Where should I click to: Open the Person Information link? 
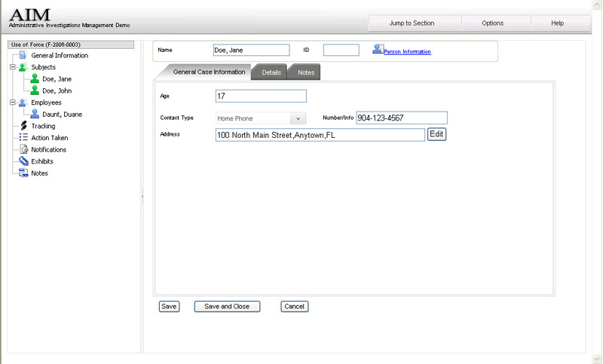click(x=407, y=52)
